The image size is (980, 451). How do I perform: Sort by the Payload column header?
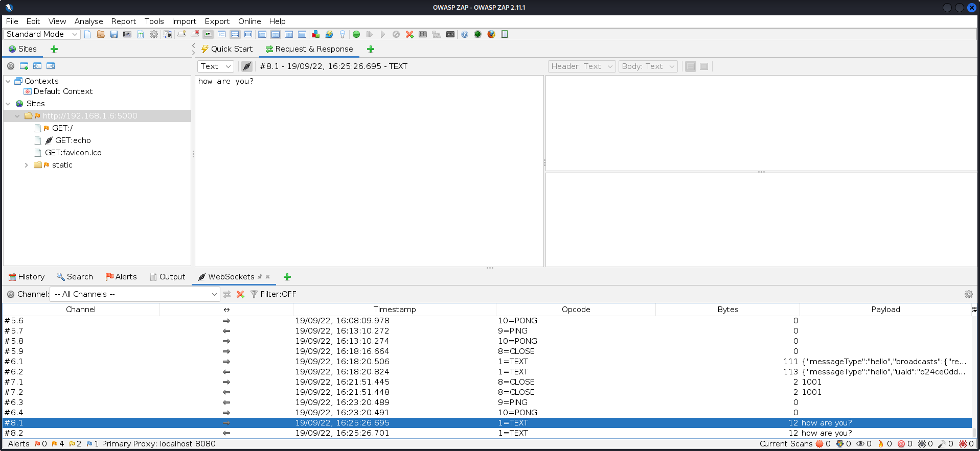click(x=885, y=310)
